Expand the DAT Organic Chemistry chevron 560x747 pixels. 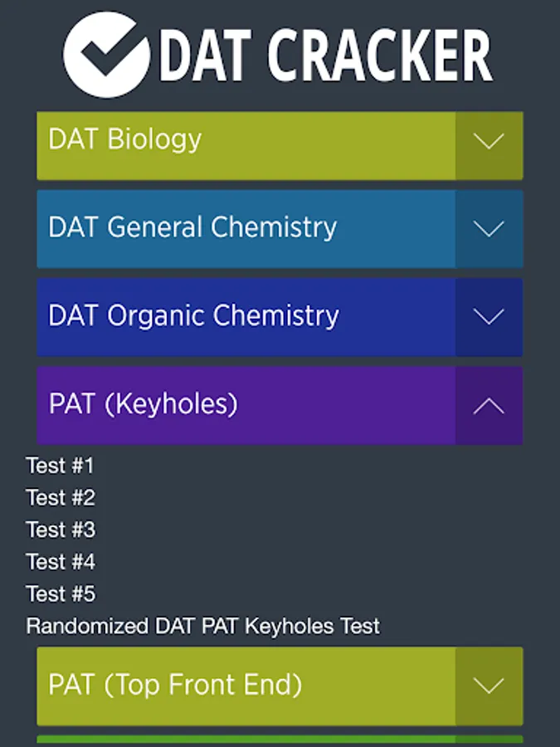489,317
